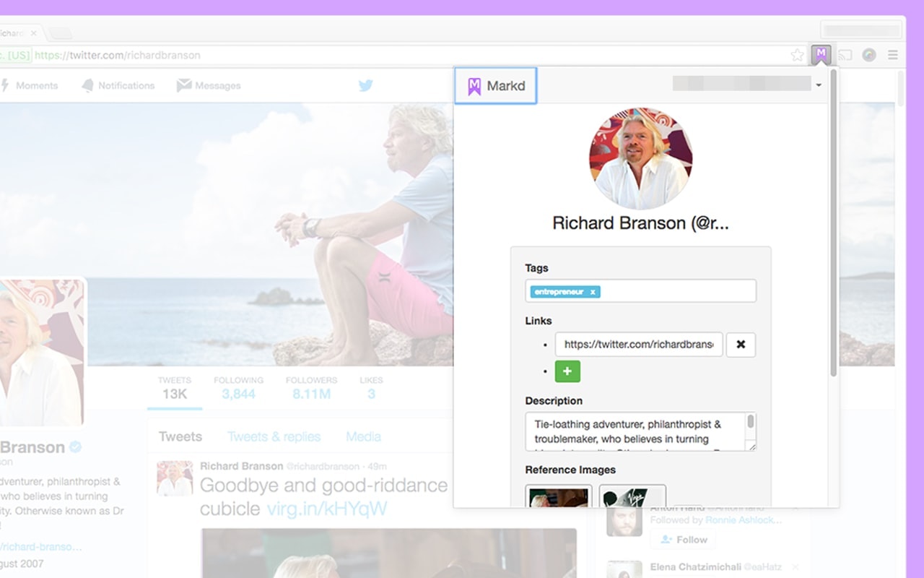Viewport: 924px width, 578px height.
Task: Open Twitter Moments
Action: click(29, 85)
